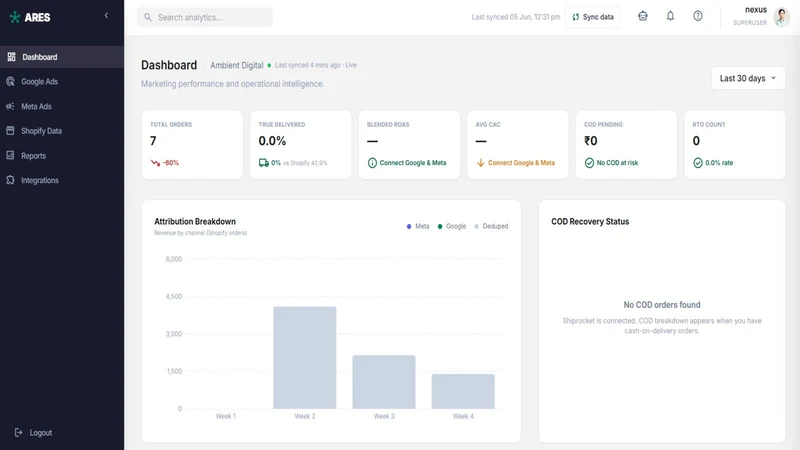Screen dimensions: 800x450
Task: Click the Week 4 bar in chart
Action: tap(463, 391)
